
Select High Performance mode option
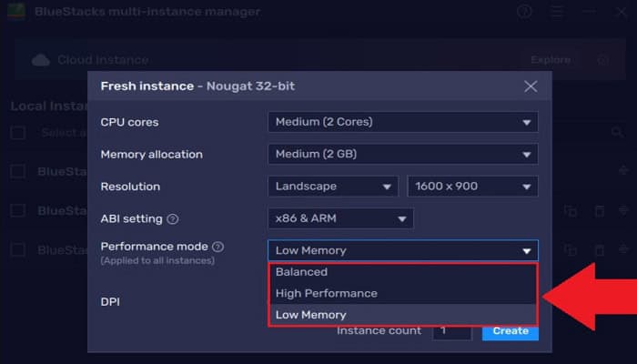tap(403, 293)
